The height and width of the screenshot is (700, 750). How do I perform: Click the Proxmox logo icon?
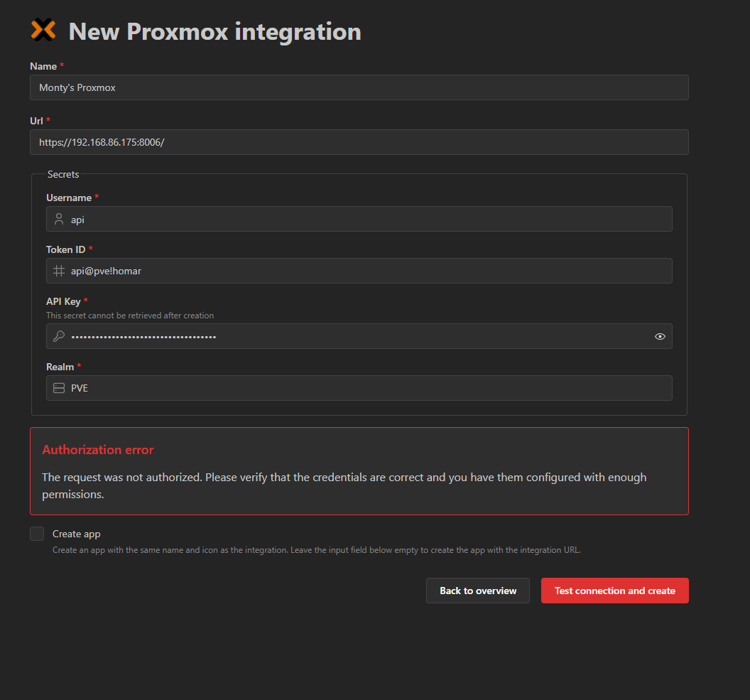click(43, 30)
